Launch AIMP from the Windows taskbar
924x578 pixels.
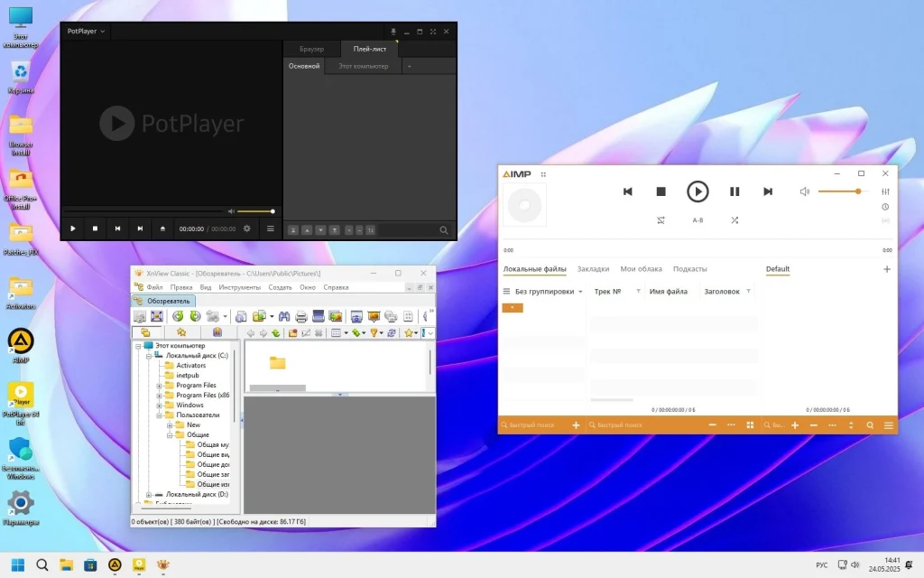click(115, 564)
